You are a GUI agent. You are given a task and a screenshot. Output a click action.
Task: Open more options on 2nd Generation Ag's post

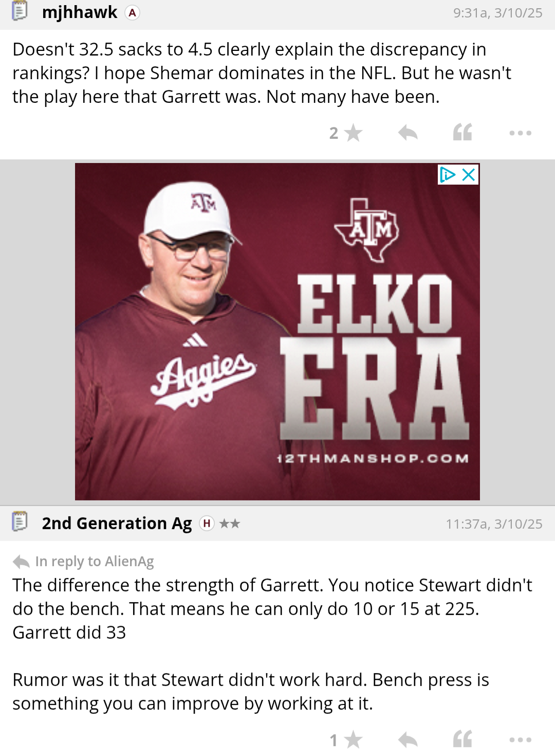(x=520, y=740)
